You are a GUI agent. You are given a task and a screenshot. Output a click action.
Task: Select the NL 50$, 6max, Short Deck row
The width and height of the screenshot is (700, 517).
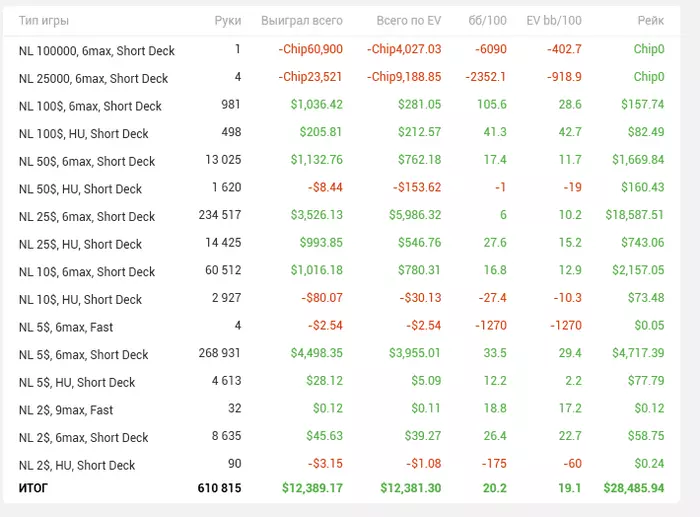point(87,161)
